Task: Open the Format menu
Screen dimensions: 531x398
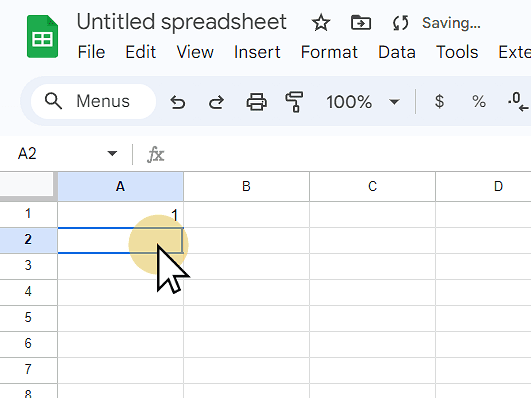Action: 329,52
